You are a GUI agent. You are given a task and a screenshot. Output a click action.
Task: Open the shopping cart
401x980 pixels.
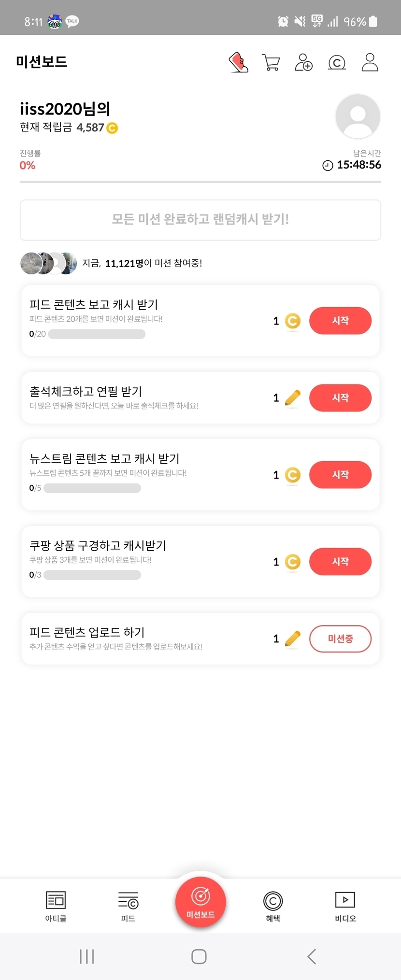[271, 62]
